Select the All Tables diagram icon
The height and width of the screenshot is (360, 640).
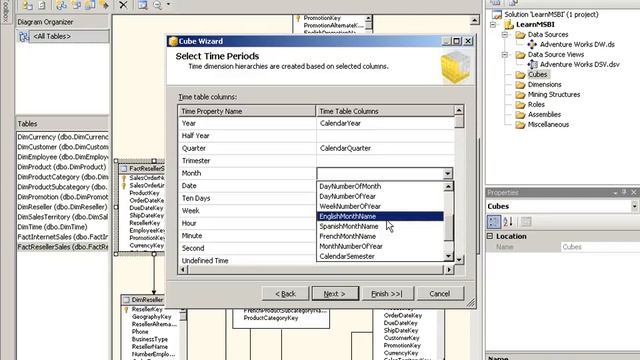(24, 37)
